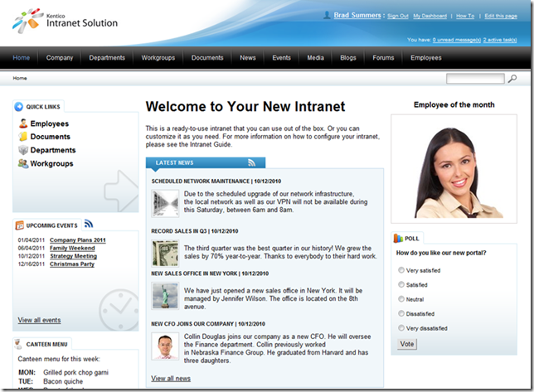The width and height of the screenshot is (534, 392).
Task: Click the Employee of the month photo
Action: tap(454, 169)
